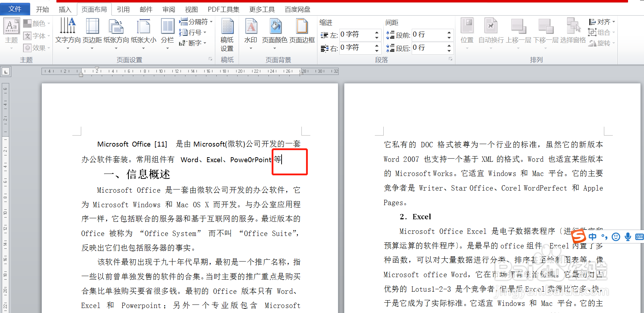This screenshot has width=644, height=313.
Task: Switch to the 邮件 tab
Action: coord(146,10)
